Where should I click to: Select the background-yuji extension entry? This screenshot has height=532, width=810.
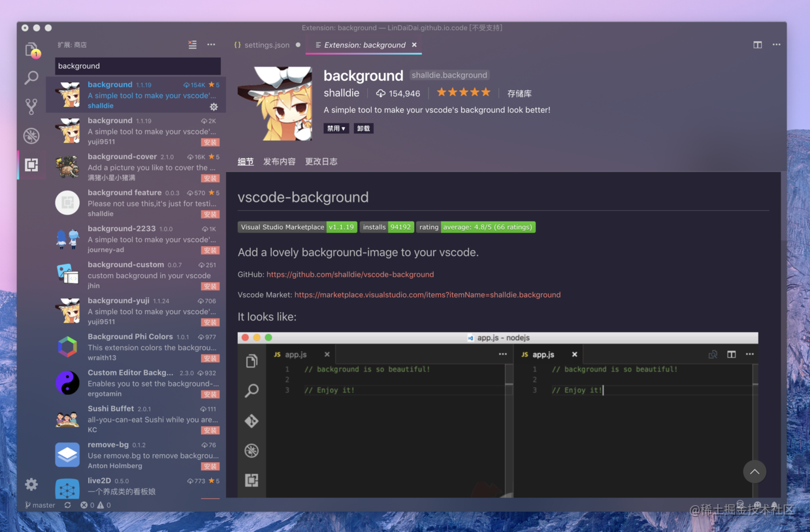[136, 311]
